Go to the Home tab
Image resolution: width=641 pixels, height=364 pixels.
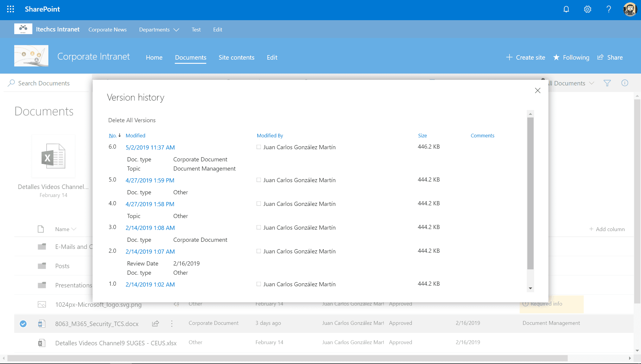click(154, 58)
